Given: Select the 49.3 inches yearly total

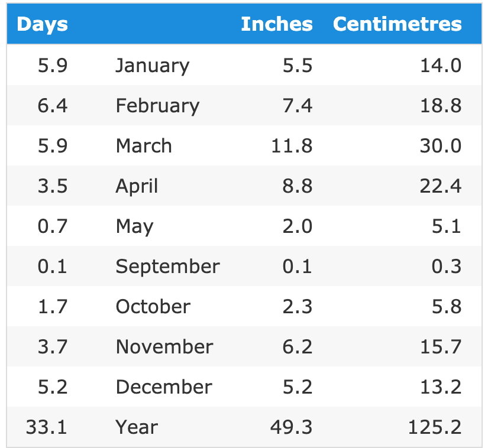Looking at the screenshot, I should coord(292,427).
